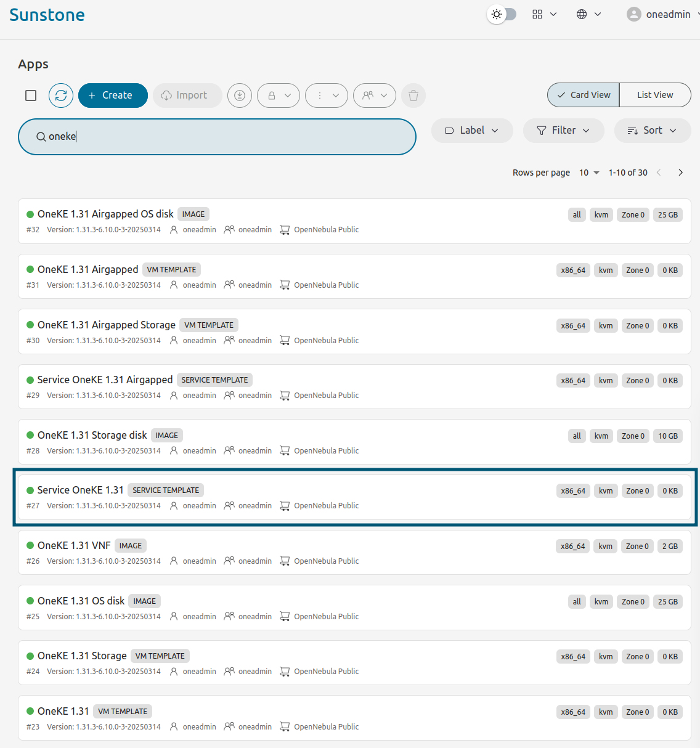Click the SERVICE TEMPLATE badge on app #27
Image resolution: width=700 pixels, height=748 pixels.
[166, 490]
